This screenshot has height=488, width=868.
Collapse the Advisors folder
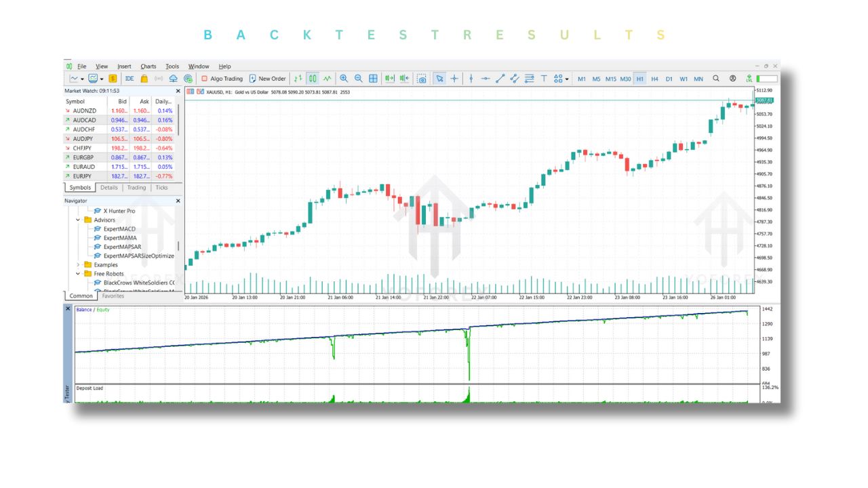[78, 220]
